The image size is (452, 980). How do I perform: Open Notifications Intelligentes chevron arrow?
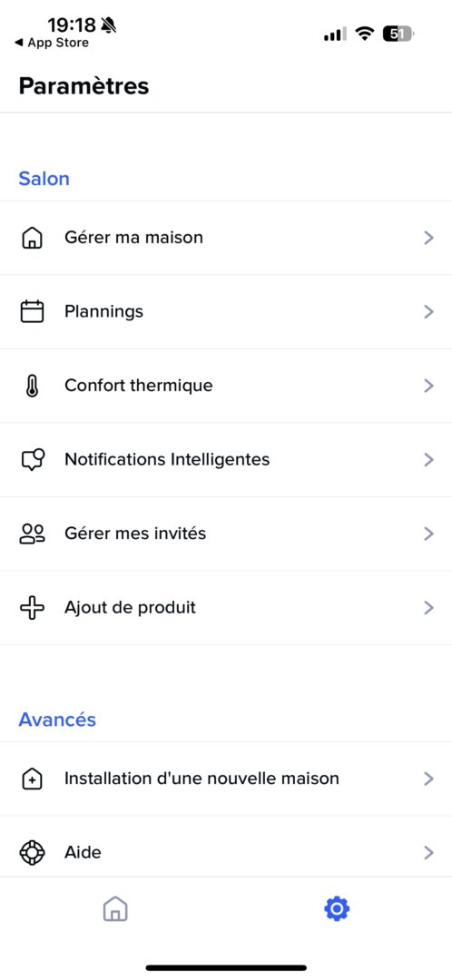pyautogui.click(x=429, y=459)
